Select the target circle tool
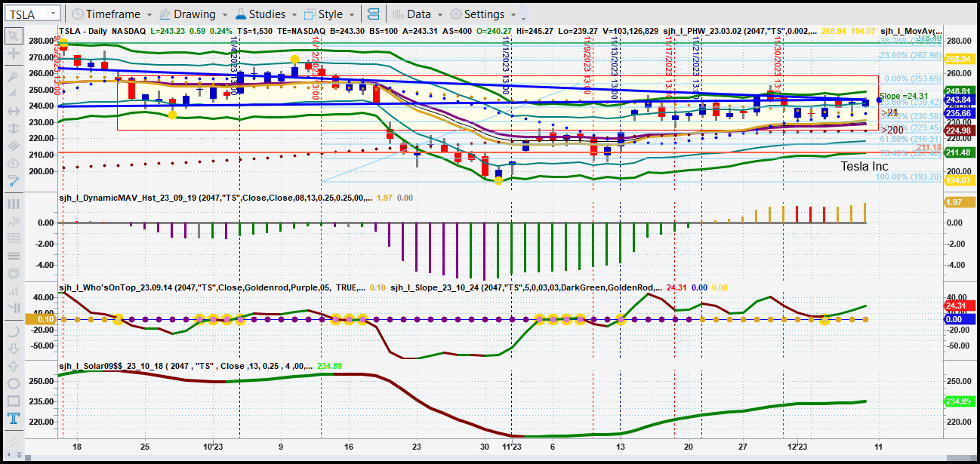980x464 pixels. click(13, 273)
